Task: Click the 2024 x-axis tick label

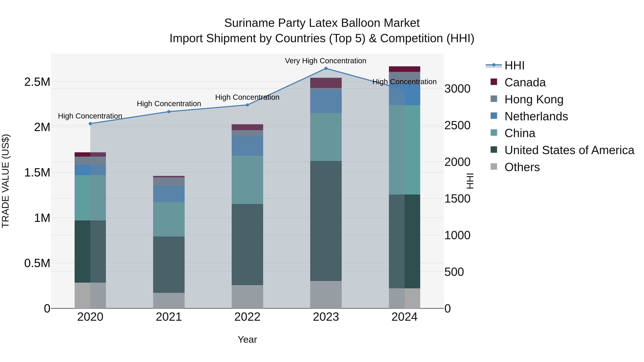Action: (404, 317)
